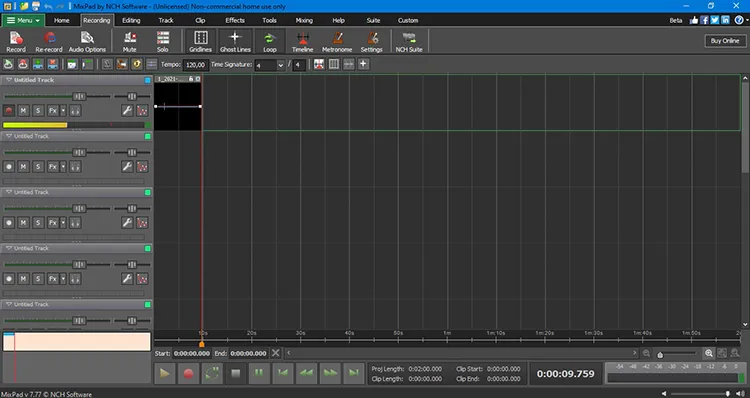The width and height of the screenshot is (750, 398).
Task: Toggle the Loop ribbon button
Action: 270,41
